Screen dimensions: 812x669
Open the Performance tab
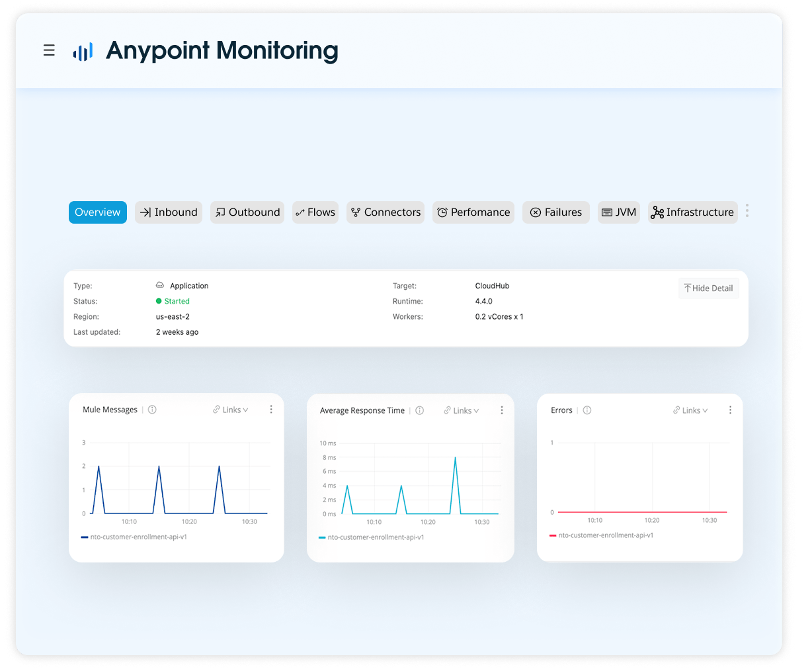click(x=473, y=212)
